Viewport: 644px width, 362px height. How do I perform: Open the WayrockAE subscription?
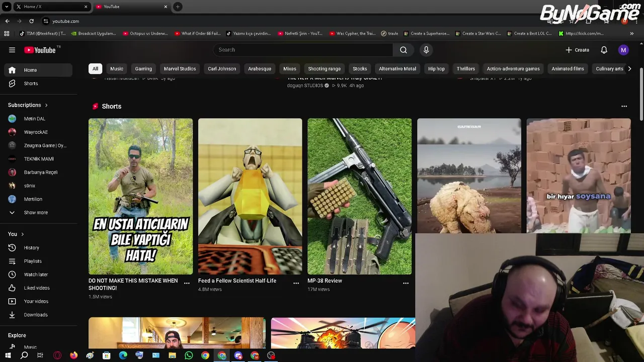coord(38,132)
